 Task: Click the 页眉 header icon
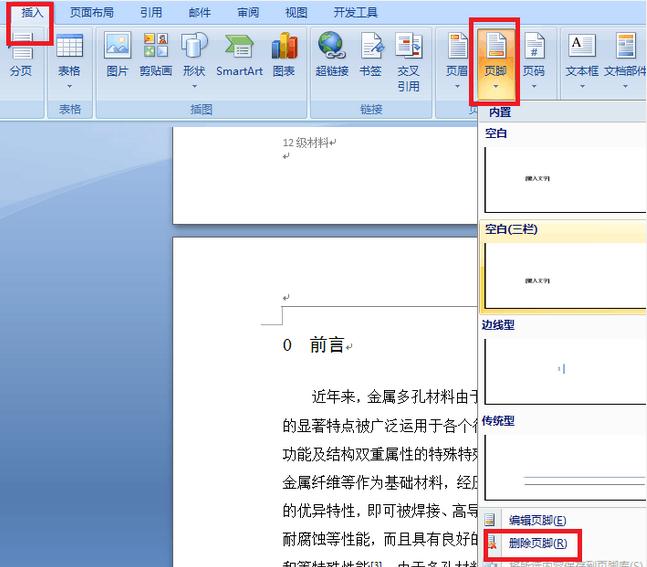click(x=457, y=45)
